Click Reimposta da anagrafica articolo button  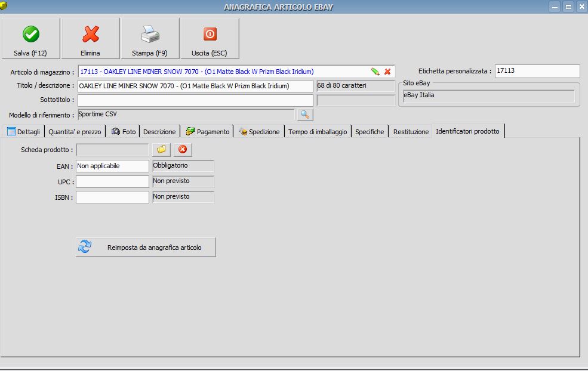tap(146, 248)
